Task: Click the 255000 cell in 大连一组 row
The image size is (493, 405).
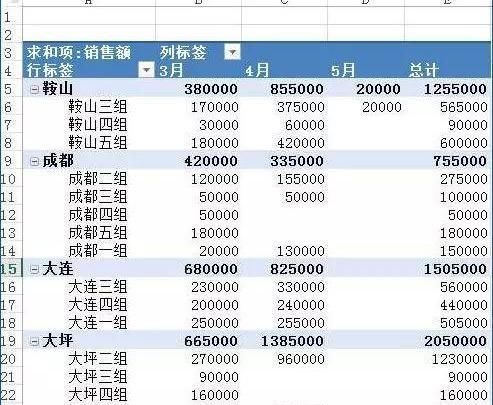Action: pos(301,323)
